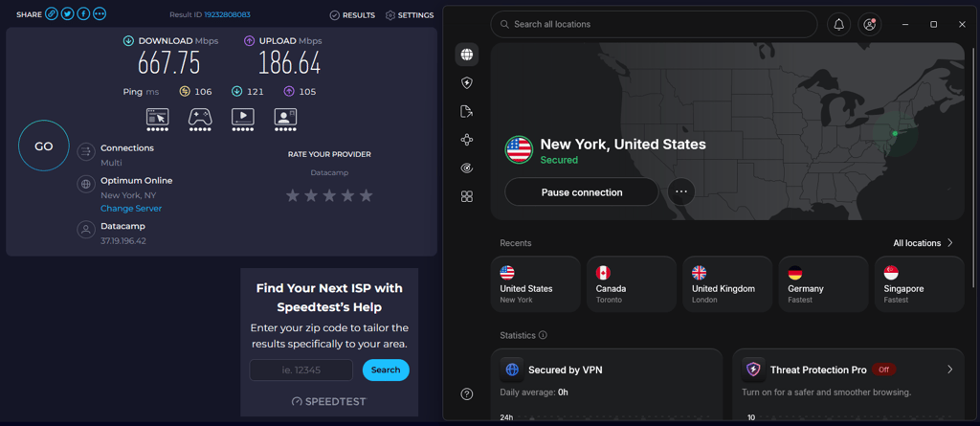980x426 pixels.
Task: Click the United States flag connection icon
Action: [x=518, y=150]
